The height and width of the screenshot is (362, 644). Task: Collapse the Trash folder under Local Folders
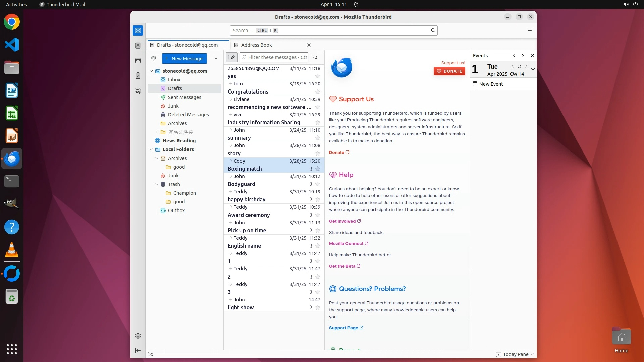point(157,184)
